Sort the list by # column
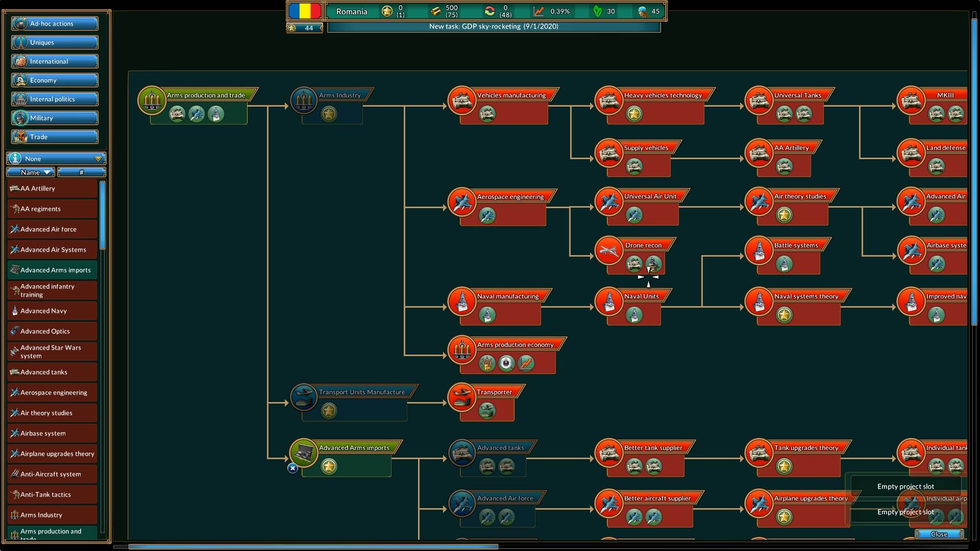980x551 pixels. [x=82, y=172]
